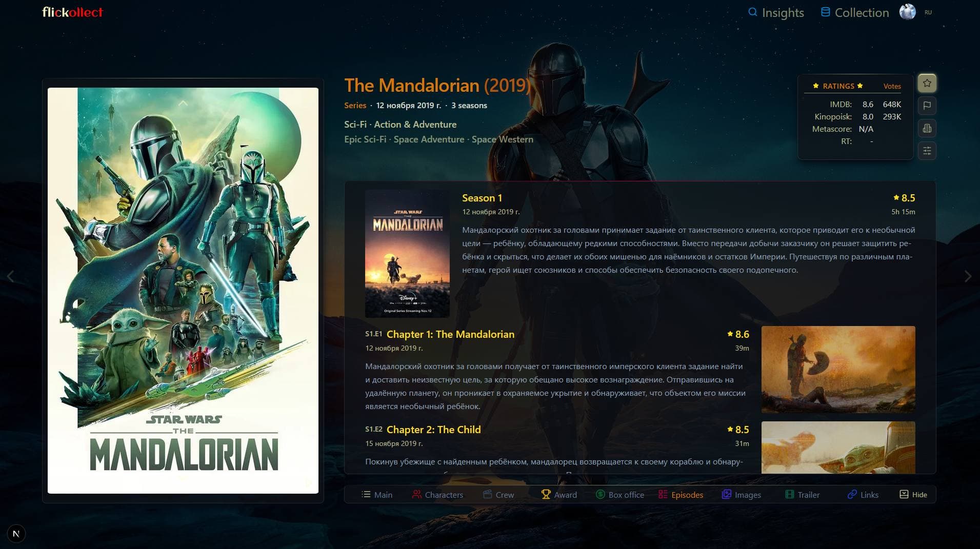Open episode "Chapter 1: The Mandalorian"
The image size is (980, 549).
[x=450, y=334]
